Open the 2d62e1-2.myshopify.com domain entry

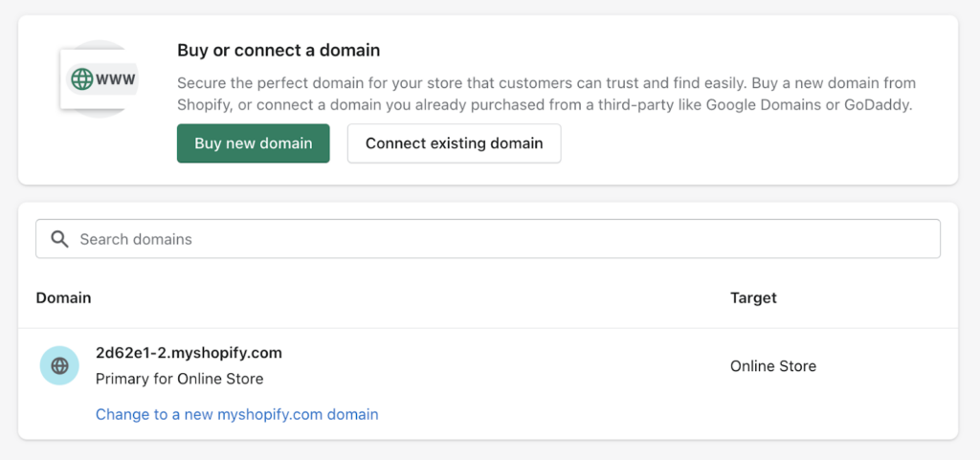tap(189, 353)
